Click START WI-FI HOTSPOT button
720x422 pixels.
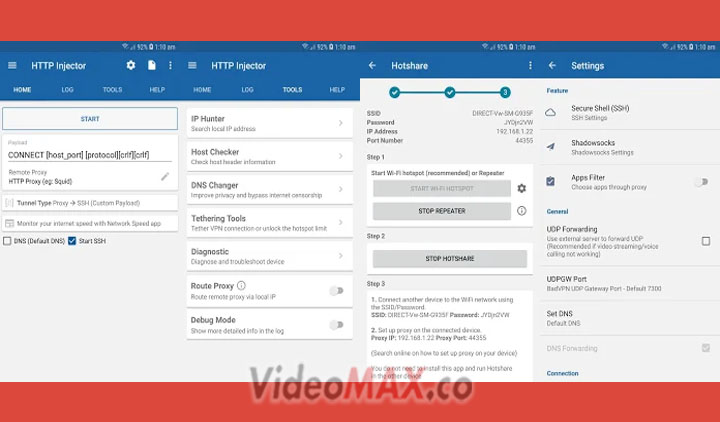[x=442, y=188]
